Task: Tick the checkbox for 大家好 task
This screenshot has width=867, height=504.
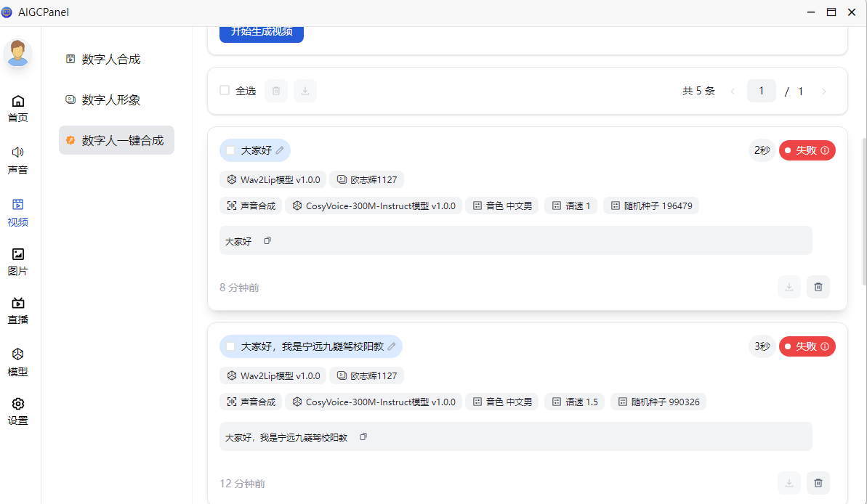Action: coord(230,150)
